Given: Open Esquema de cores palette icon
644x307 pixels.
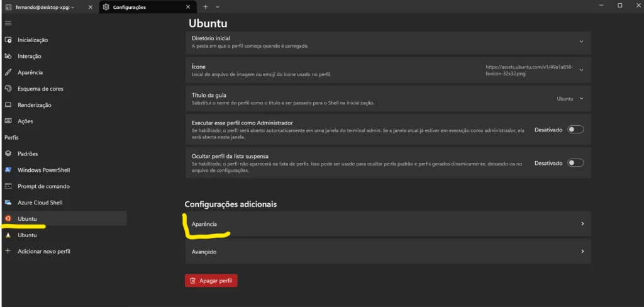Looking at the screenshot, I should click(x=8, y=89).
